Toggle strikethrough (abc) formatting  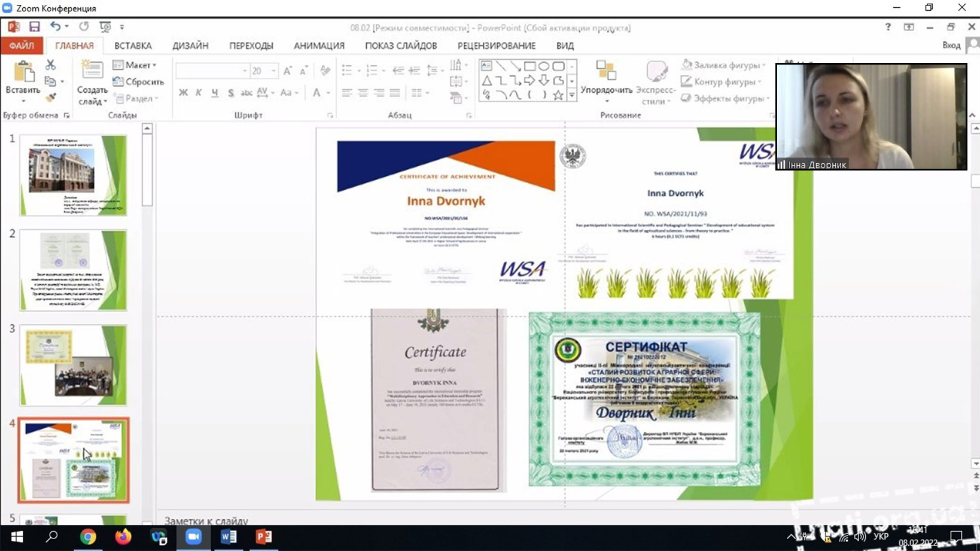point(246,93)
